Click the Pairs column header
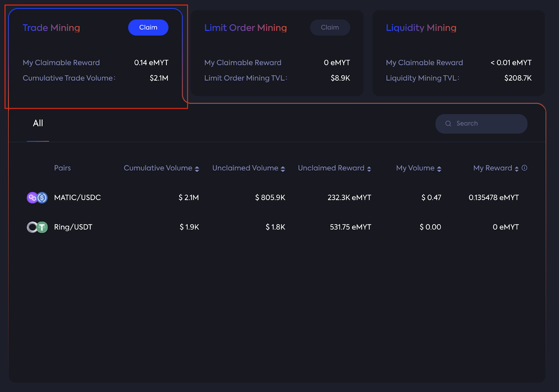 coord(63,168)
